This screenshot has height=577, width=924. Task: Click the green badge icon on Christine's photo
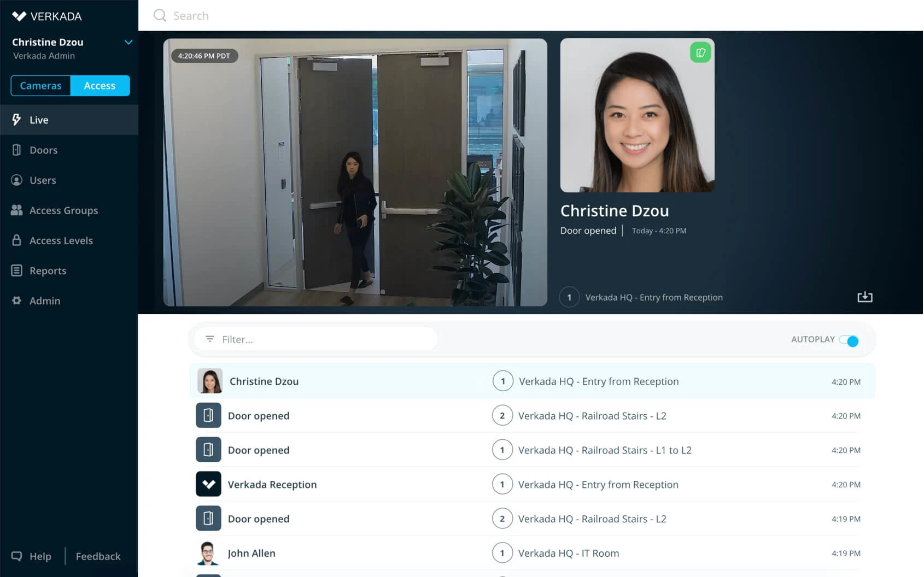700,52
